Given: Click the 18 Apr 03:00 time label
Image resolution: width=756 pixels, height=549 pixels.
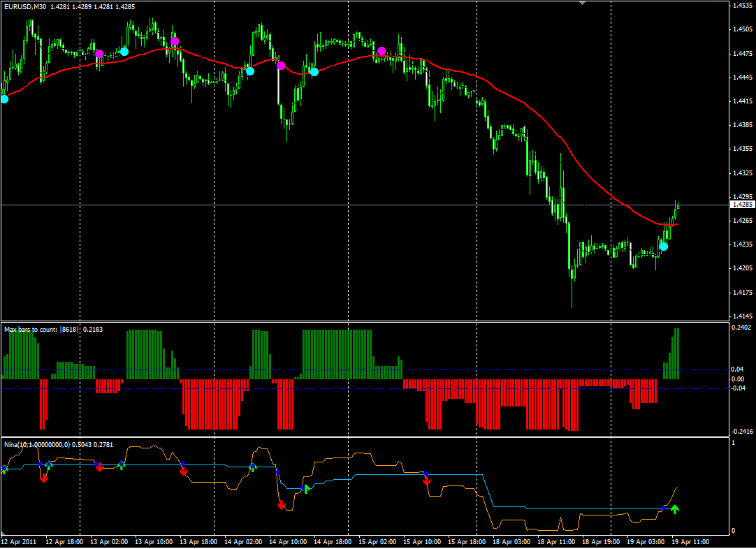Looking at the screenshot, I should [x=513, y=542].
